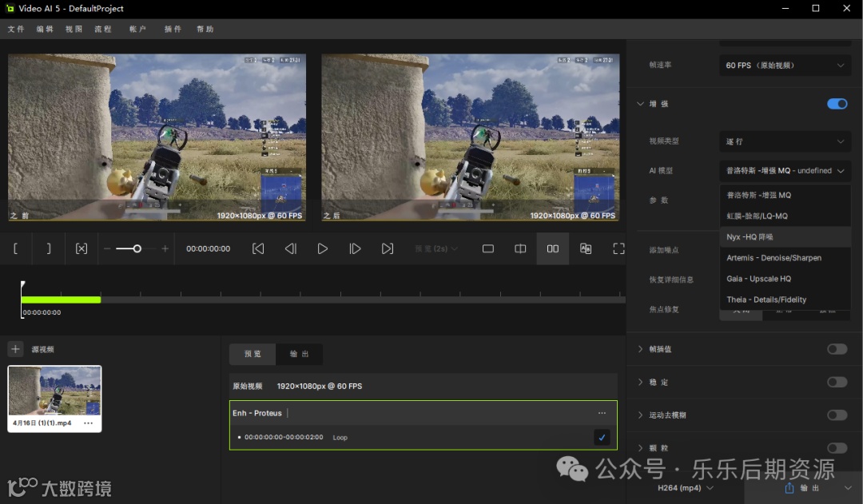Set trim end bracket marker
Image resolution: width=863 pixels, height=504 pixels.
click(x=49, y=248)
